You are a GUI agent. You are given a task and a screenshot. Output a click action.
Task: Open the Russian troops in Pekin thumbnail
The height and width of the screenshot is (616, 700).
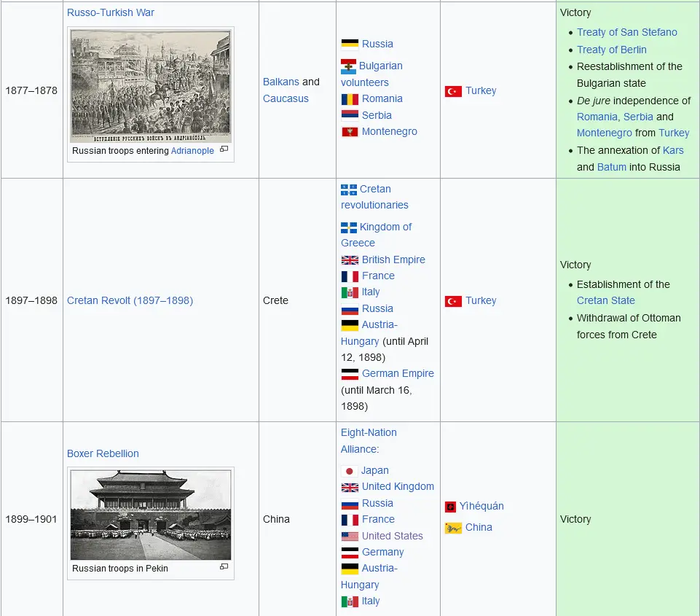coord(151,514)
